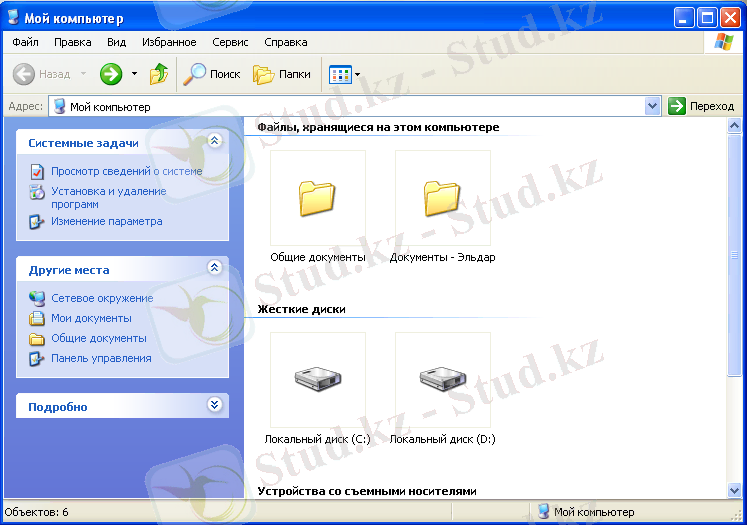Click the green Forward arrow button
Image resolution: width=747 pixels, height=525 pixels.
pyautogui.click(x=110, y=74)
